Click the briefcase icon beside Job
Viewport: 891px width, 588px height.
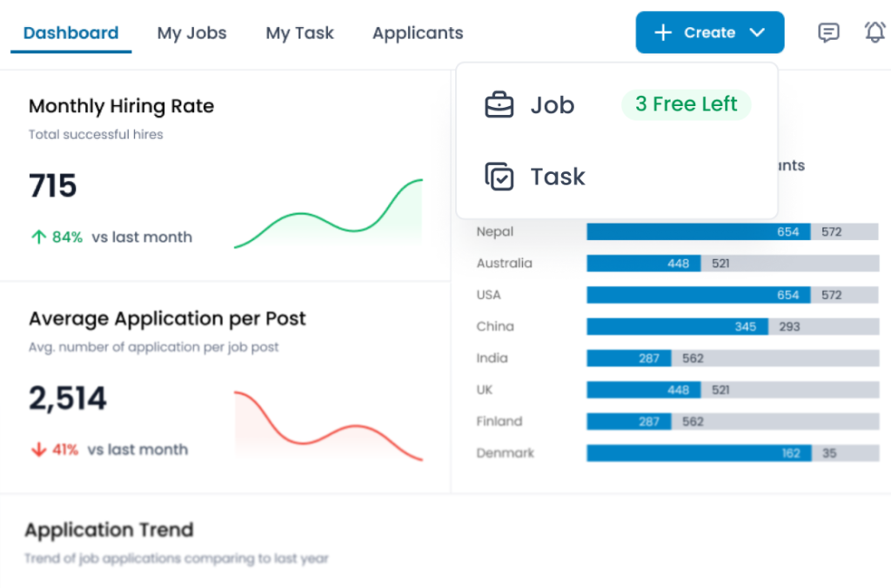coord(499,105)
